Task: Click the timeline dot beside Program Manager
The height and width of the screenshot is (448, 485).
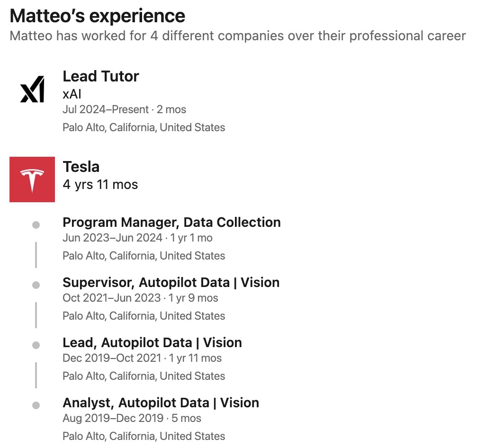Action: (x=36, y=225)
